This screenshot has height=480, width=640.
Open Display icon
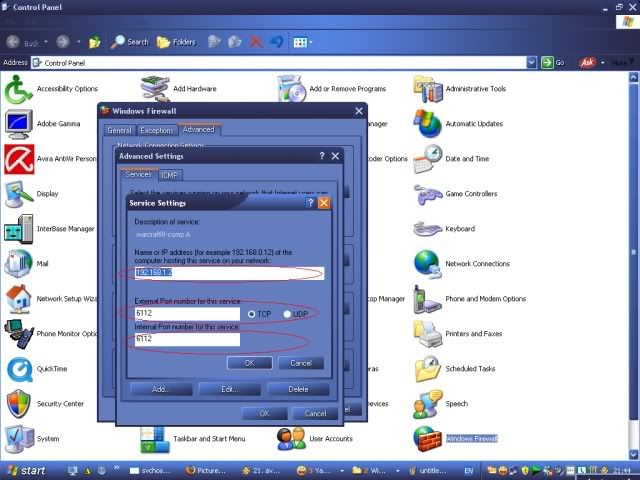point(18,194)
